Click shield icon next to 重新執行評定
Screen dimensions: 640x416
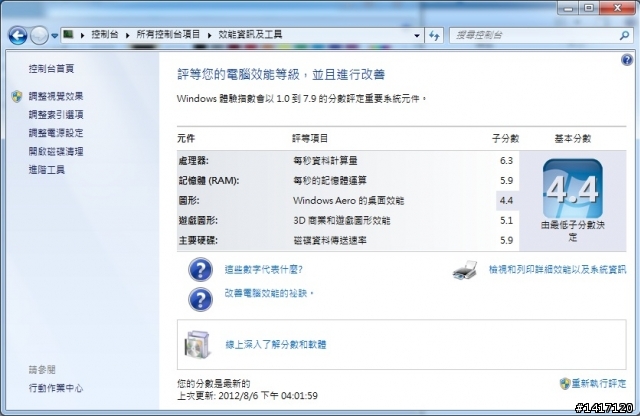tap(565, 383)
